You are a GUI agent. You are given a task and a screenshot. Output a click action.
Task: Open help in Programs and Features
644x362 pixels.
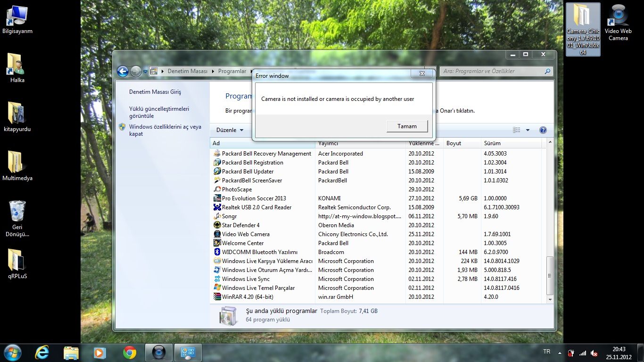click(x=543, y=130)
